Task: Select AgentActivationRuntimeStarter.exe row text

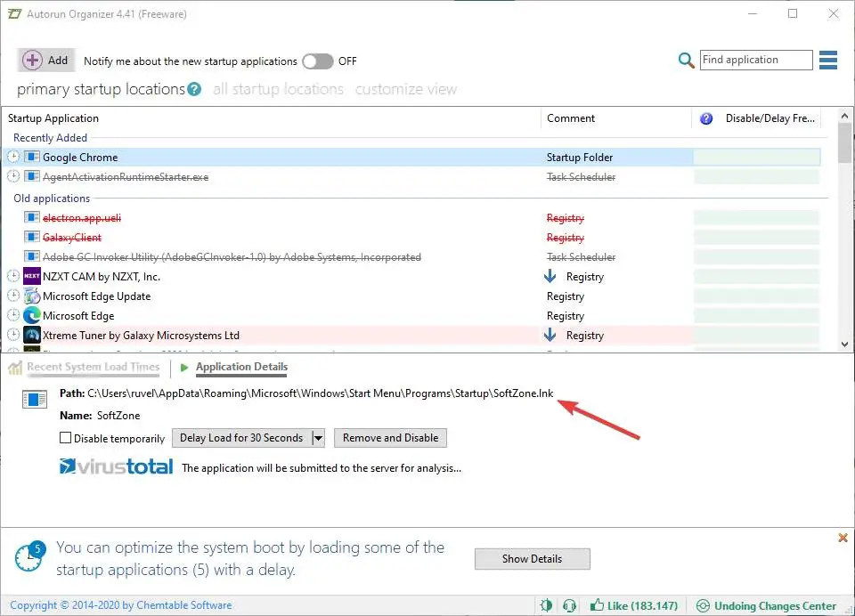Action: tap(126, 176)
